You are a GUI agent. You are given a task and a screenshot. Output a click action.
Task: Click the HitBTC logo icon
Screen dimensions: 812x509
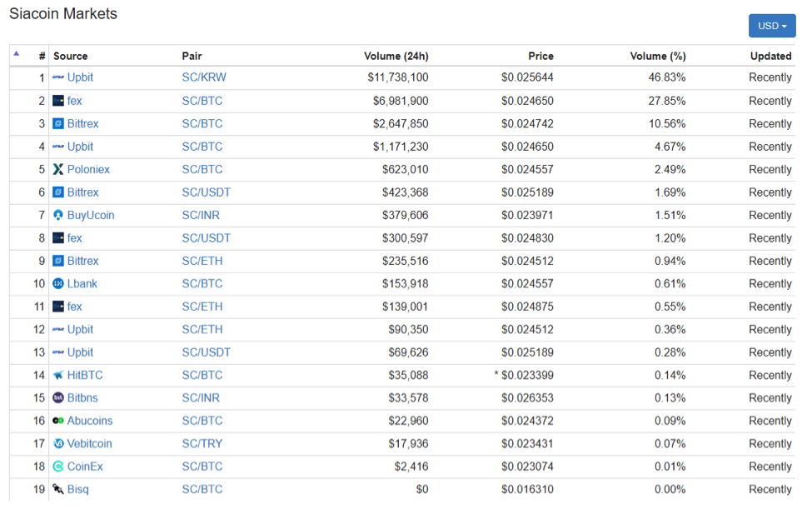(58, 375)
